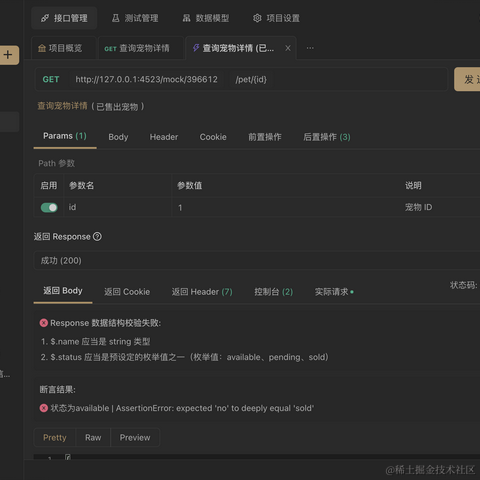Select the Header request tab
The image size is (480, 480).
[x=164, y=137]
